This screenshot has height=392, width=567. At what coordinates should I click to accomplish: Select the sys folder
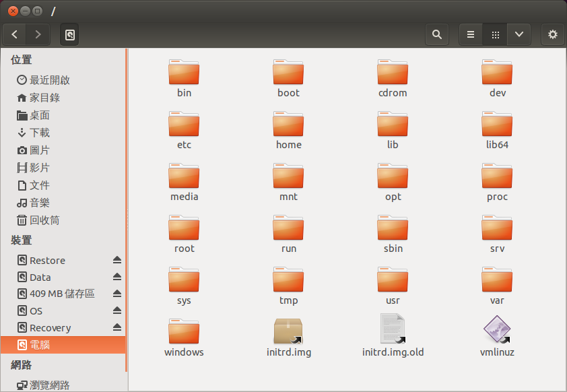click(184, 286)
